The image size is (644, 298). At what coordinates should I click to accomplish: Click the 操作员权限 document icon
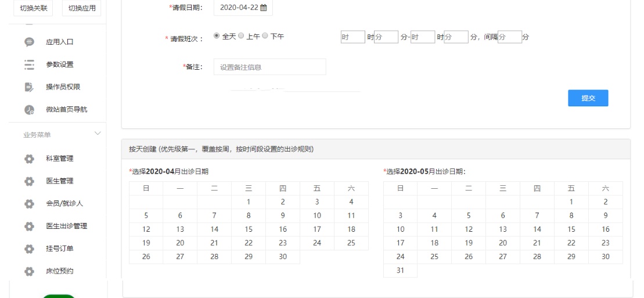(x=29, y=88)
